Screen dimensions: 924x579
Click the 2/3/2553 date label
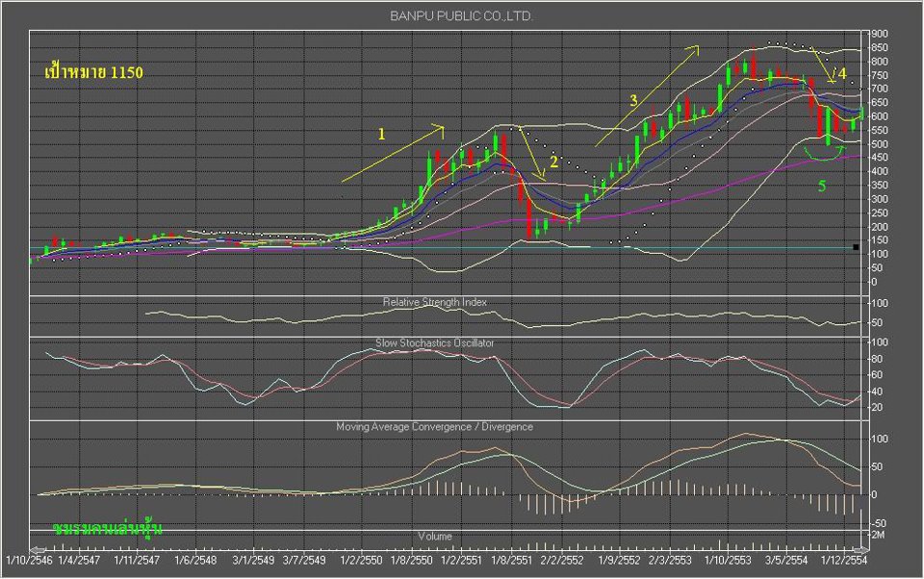670,560
